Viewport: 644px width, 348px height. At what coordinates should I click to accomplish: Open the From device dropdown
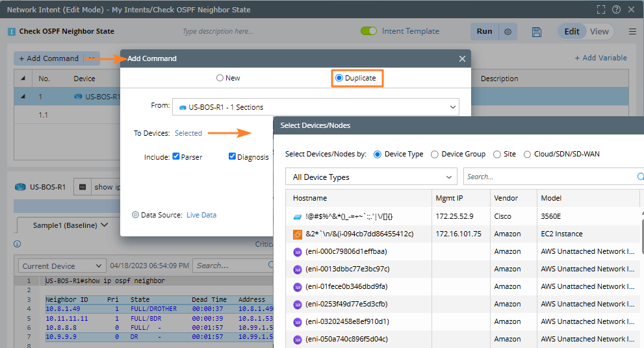pyautogui.click(x=316, y=107)
